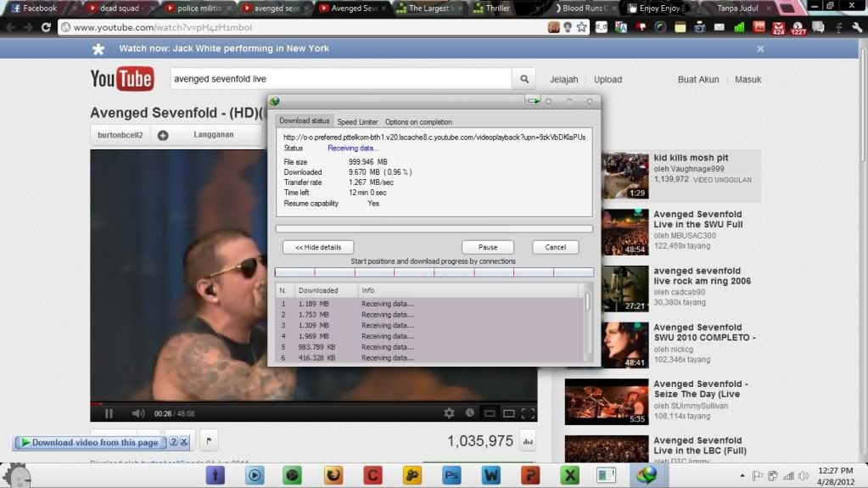Close the Download video from this page bar
Screen dimensions: 868x488
(184, 442)
